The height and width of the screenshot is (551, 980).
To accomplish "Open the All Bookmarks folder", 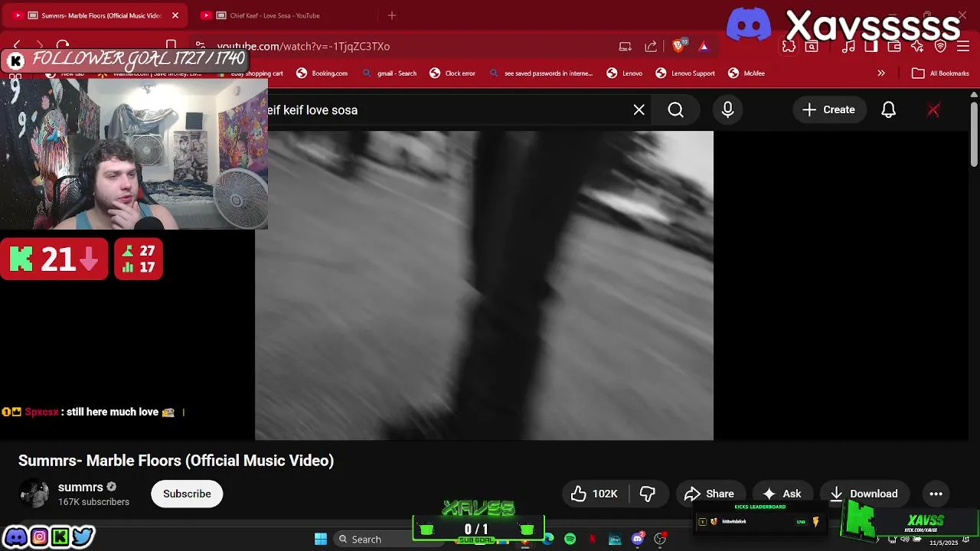I will tap(941, 73).
